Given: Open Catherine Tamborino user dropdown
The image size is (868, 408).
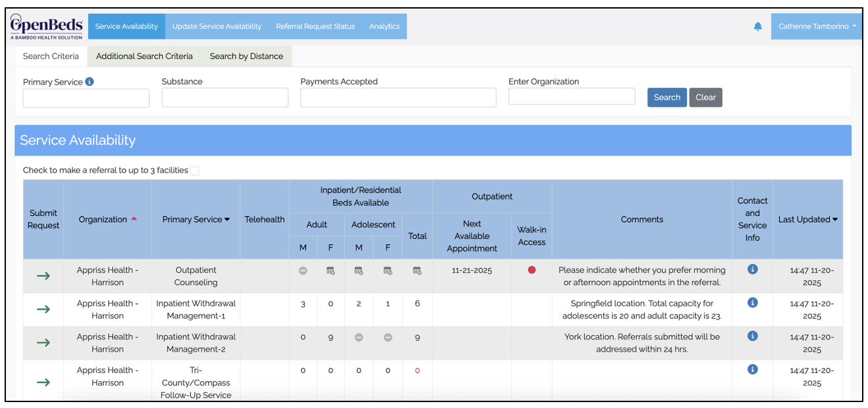Looking at the screenshot, I should click(x=817, y=26).
